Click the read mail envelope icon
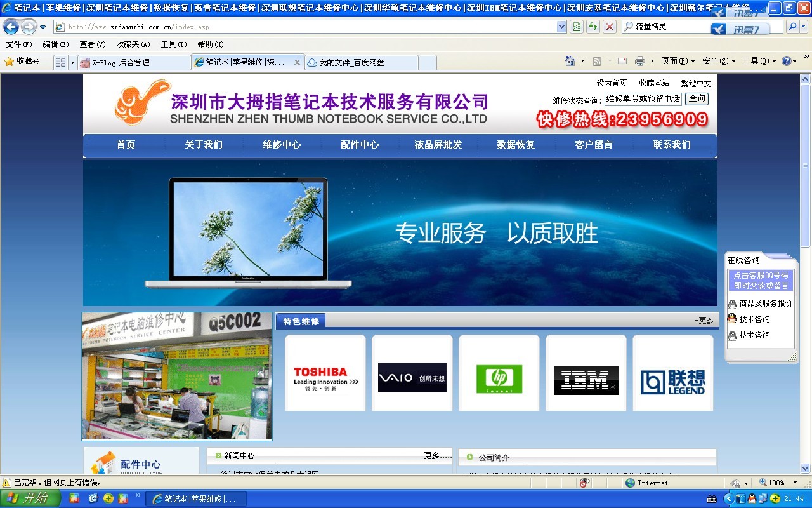This screenshot has height=508, width=812. pos(622,62)
